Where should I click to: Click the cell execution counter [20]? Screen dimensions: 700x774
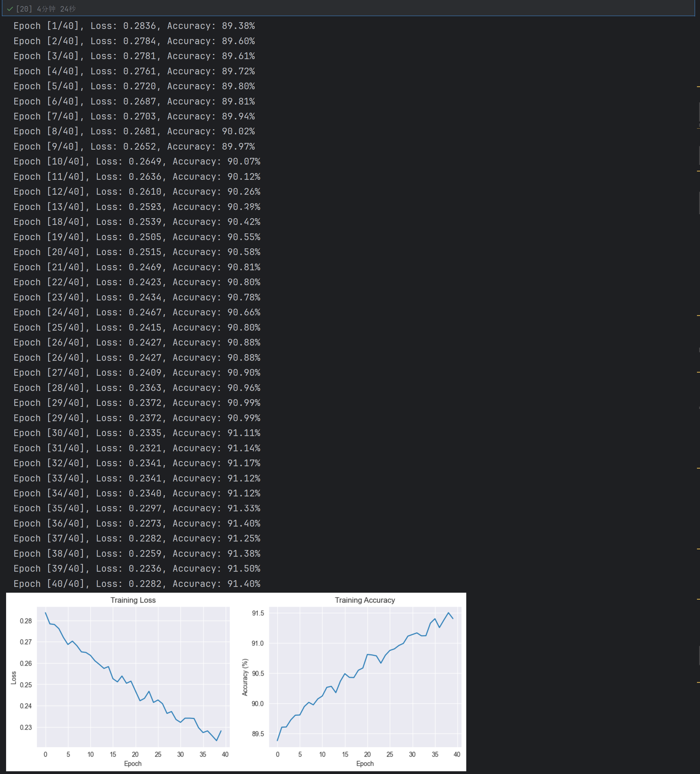click(x=24, y=9)
